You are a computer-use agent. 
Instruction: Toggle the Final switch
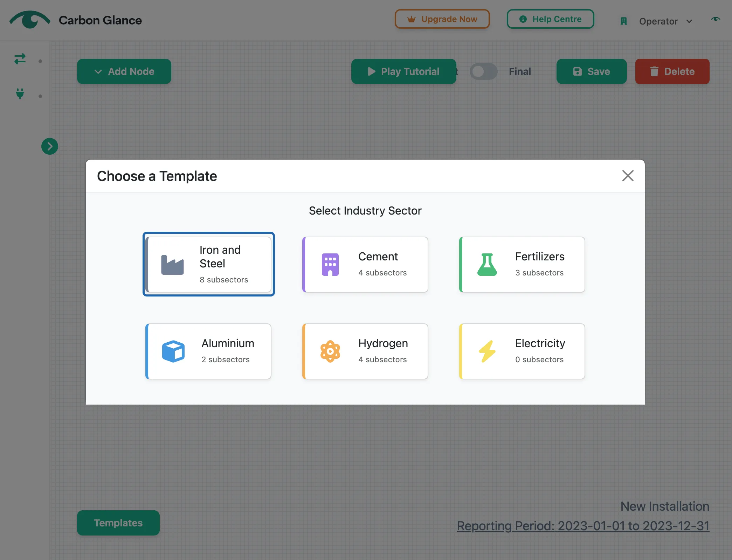click(x=483, y=71)
